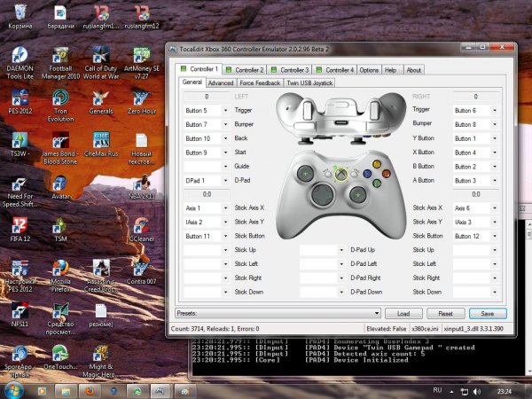The image size is (532, 399).
Task: Expand Back dropdown showing Button 10
Action: (x=225, y=138)
